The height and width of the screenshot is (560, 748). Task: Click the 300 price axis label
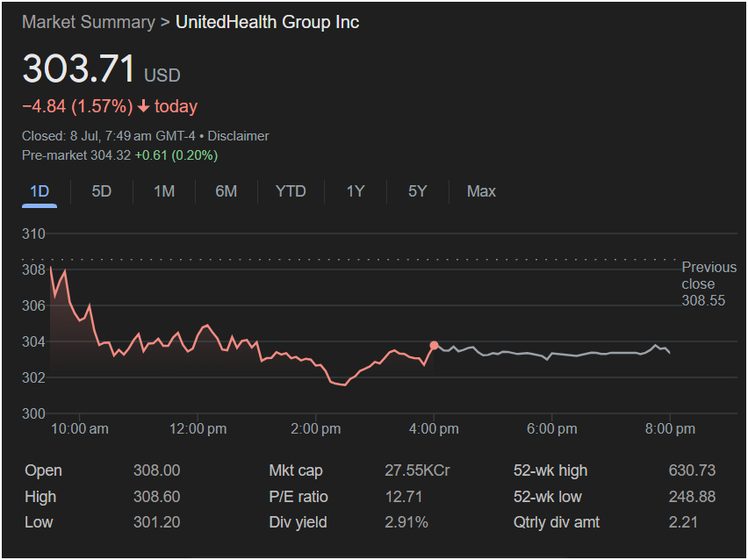33,413
